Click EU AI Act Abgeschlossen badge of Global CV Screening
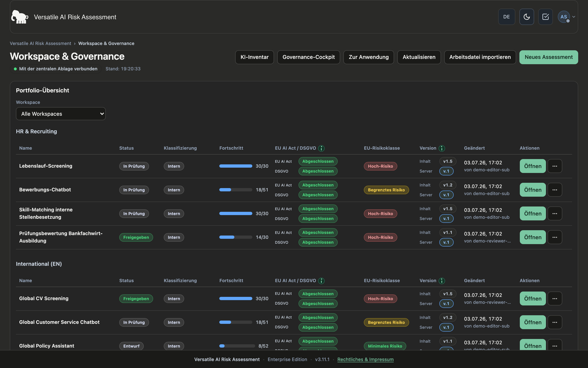The width and height of the screenshot is (588, 368). click(318, 294)
